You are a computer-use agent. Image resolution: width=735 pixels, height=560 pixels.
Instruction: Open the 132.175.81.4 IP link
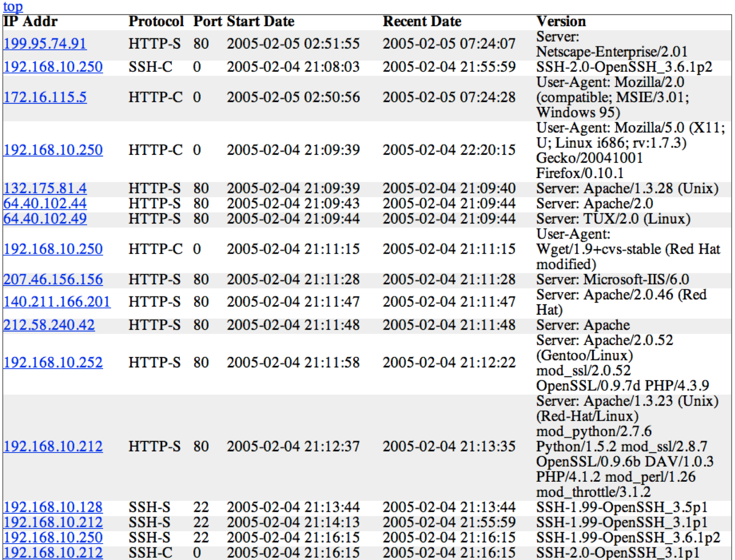[x=45, y=188]
